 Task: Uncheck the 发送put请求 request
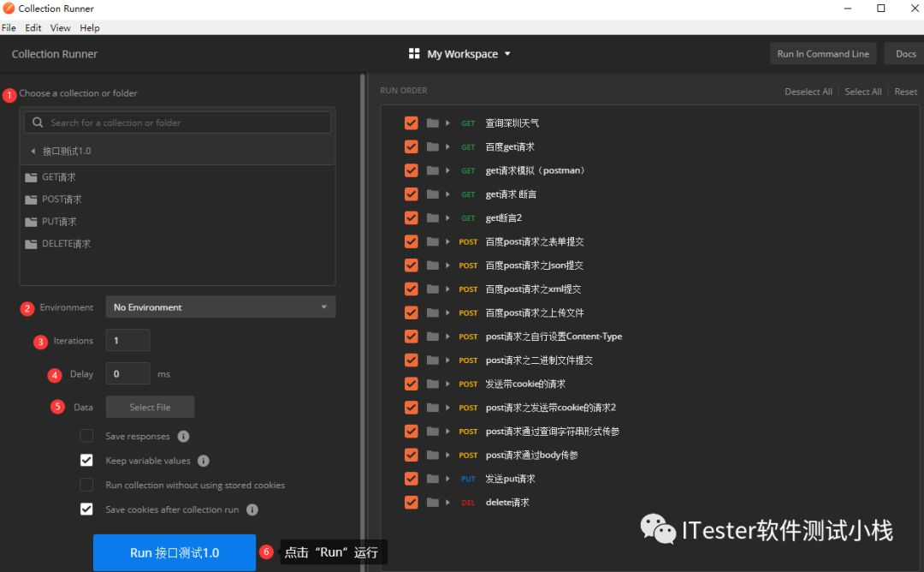tap(412, 479)
